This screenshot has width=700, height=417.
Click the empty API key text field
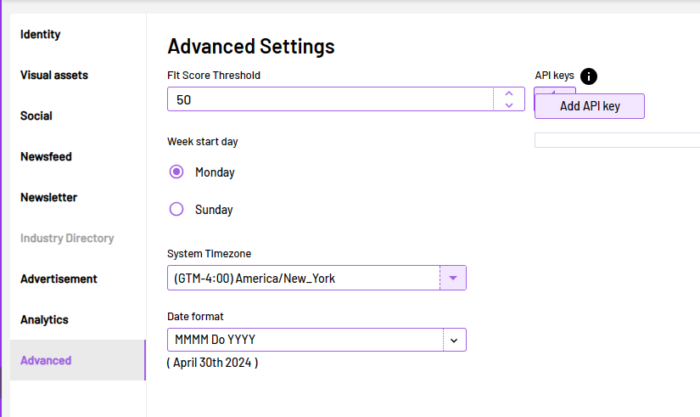[x=617, y=140]
